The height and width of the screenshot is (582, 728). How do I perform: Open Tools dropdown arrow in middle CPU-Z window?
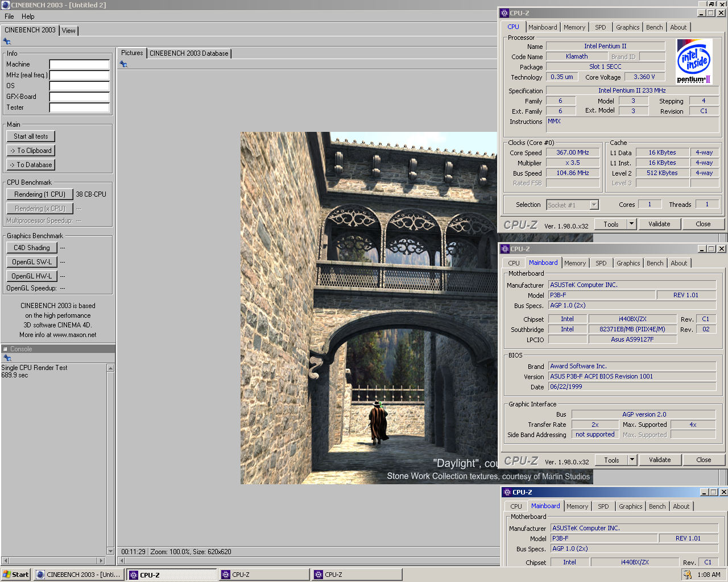point(632,460)
